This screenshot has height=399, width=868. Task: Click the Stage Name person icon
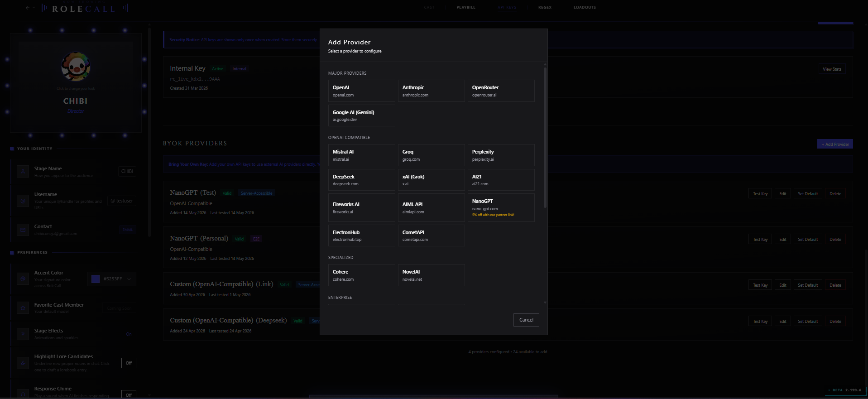click(x=23, y=172)
